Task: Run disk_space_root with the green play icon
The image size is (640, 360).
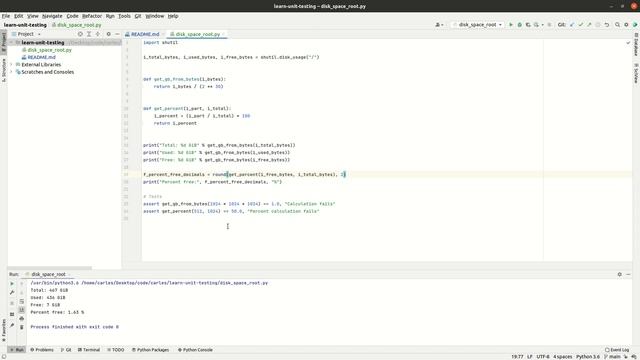Action: pyautogui.click(x=511, y=25)
